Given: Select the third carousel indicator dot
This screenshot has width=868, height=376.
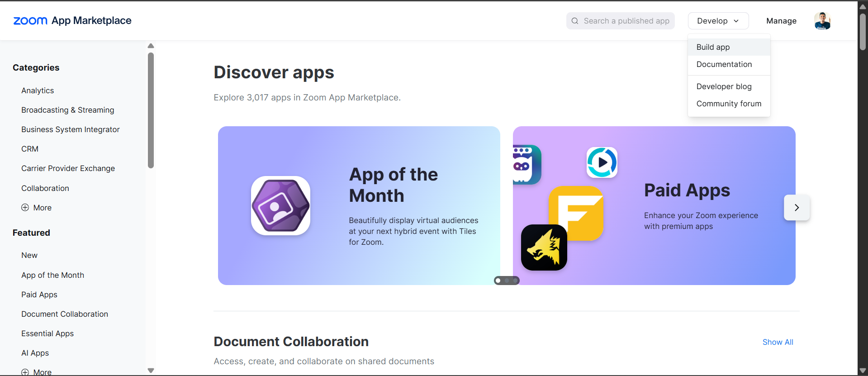Looking at the screenshot, I should (515, 281).
